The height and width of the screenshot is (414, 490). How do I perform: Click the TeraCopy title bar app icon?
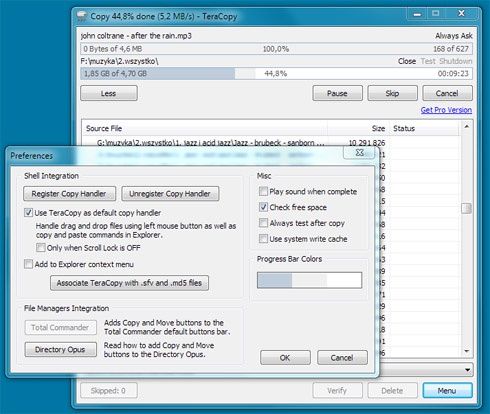point(82,16)
